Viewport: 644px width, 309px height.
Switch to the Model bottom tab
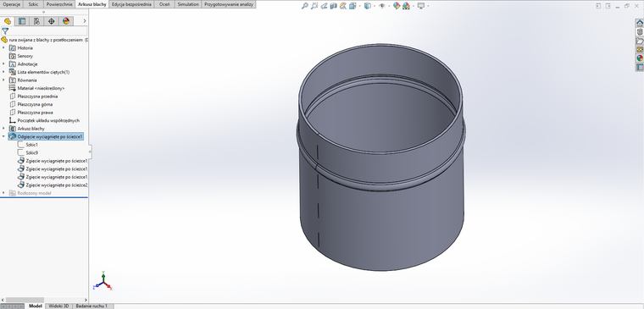click(x=36, y=306)
